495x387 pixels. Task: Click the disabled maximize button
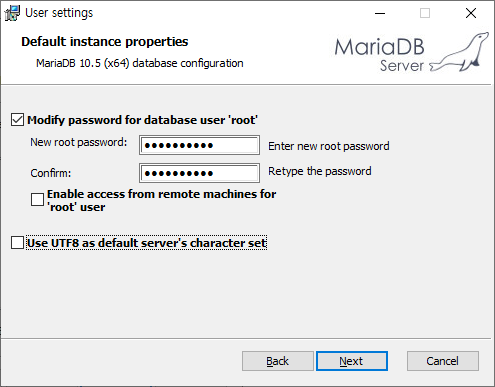point(425,13)
